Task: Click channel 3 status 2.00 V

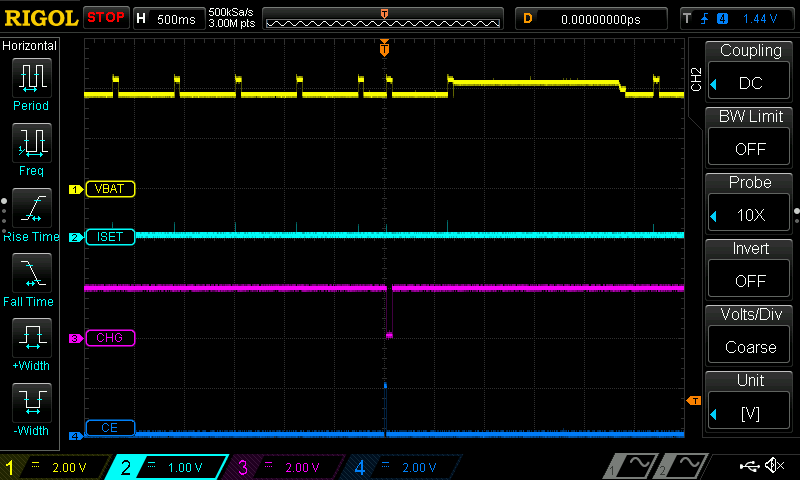Action: [x=286, y=467]
